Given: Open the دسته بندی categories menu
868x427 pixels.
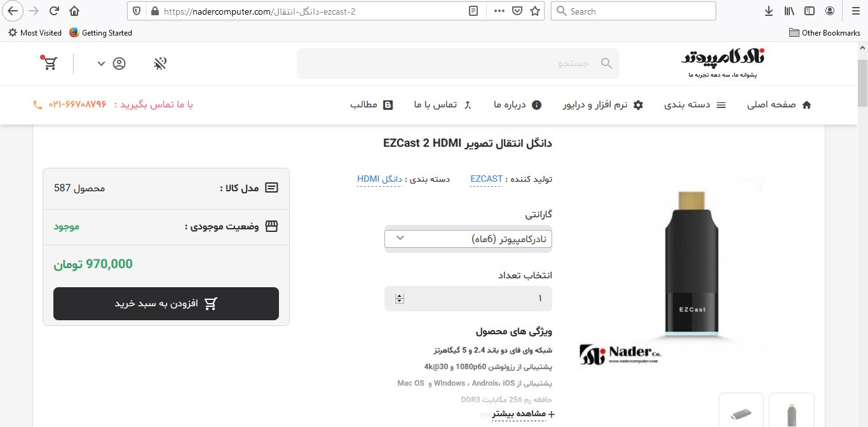Looking at the screenshot, I should (x=695, y=105).
